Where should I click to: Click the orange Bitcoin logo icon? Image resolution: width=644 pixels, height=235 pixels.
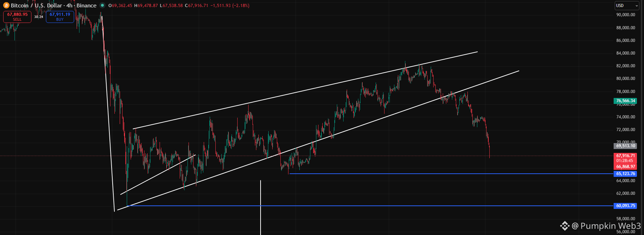(6, 5)
